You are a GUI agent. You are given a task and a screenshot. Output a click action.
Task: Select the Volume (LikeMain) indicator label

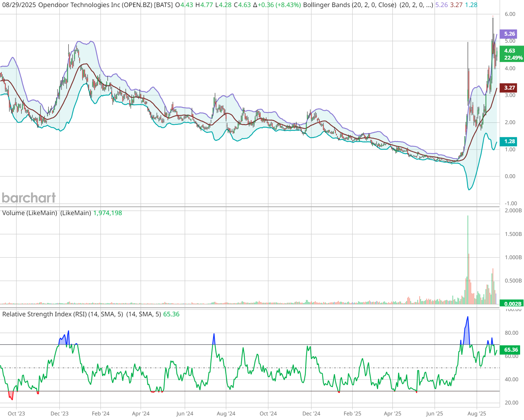30,213
